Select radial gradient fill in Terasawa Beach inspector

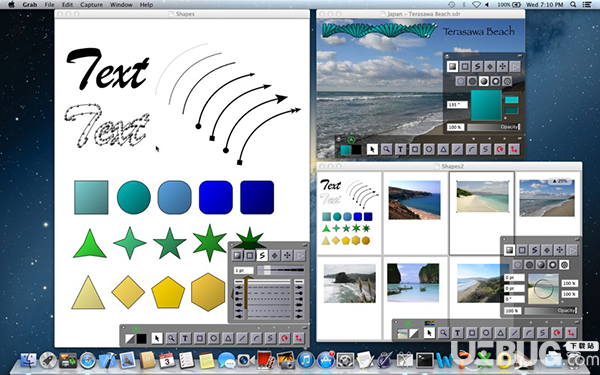[x=496, y=81]
